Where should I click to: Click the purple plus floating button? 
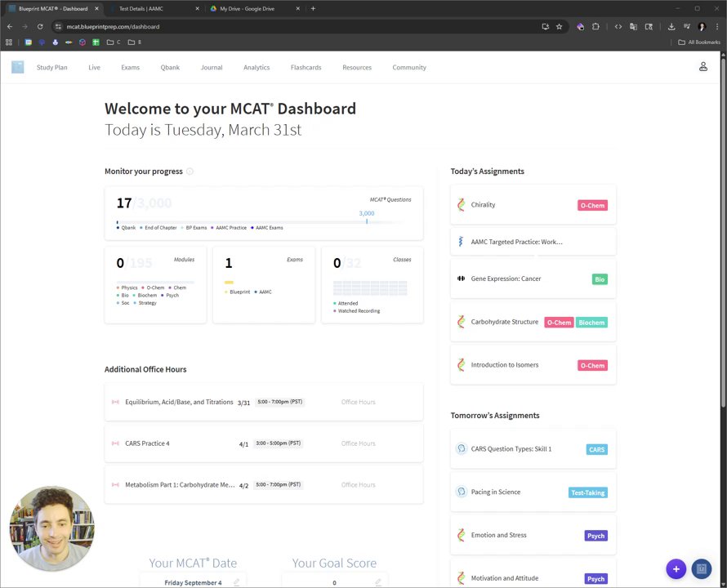676,569
